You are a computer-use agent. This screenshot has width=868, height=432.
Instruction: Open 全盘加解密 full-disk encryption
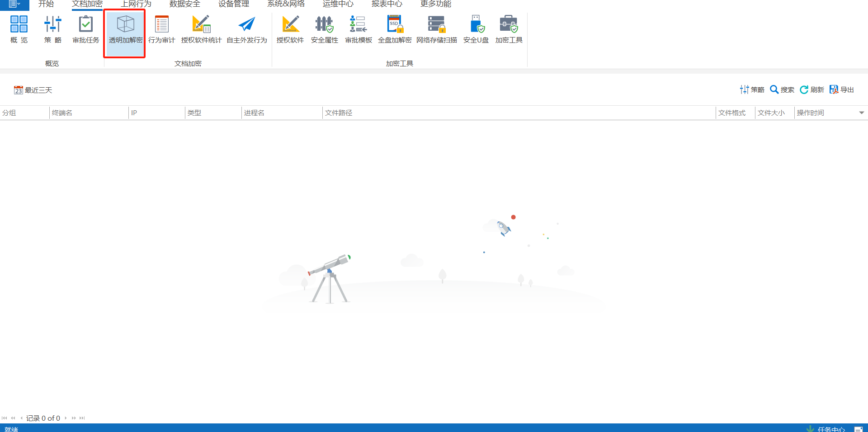tap(395, 30)
